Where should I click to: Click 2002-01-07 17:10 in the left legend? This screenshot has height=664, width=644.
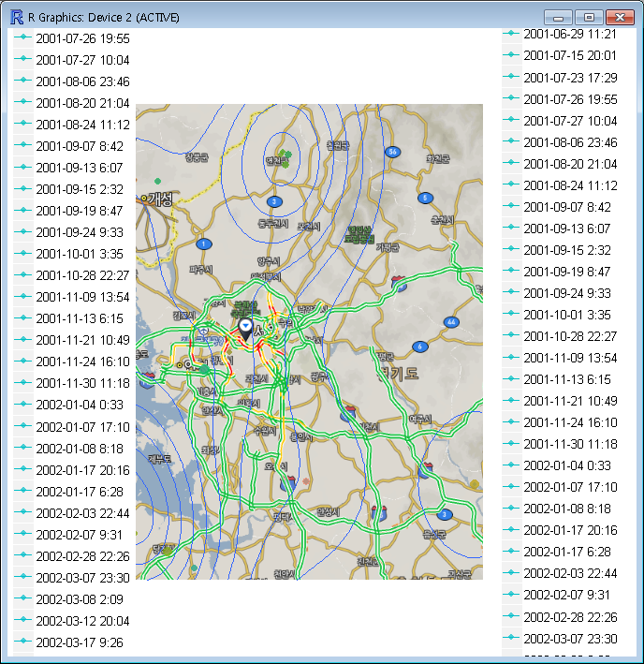coord(82,427)
